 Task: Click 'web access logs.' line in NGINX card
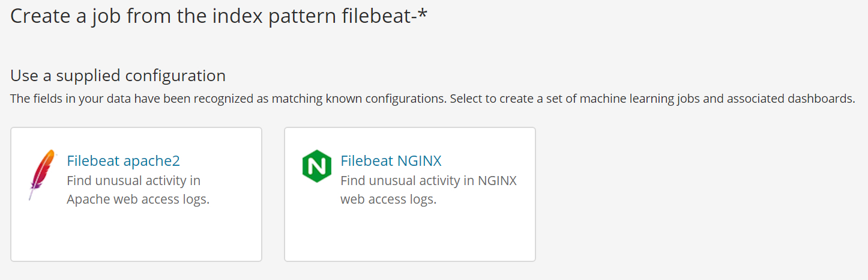click(x=388, y=199)
